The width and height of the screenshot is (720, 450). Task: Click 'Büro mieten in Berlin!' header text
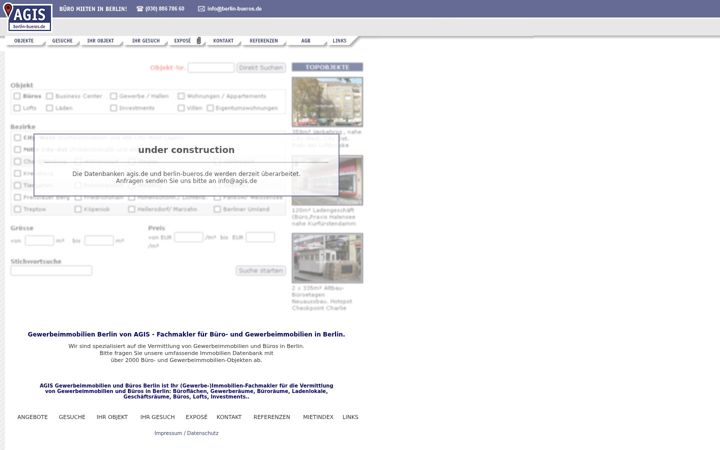coord(93,9)
